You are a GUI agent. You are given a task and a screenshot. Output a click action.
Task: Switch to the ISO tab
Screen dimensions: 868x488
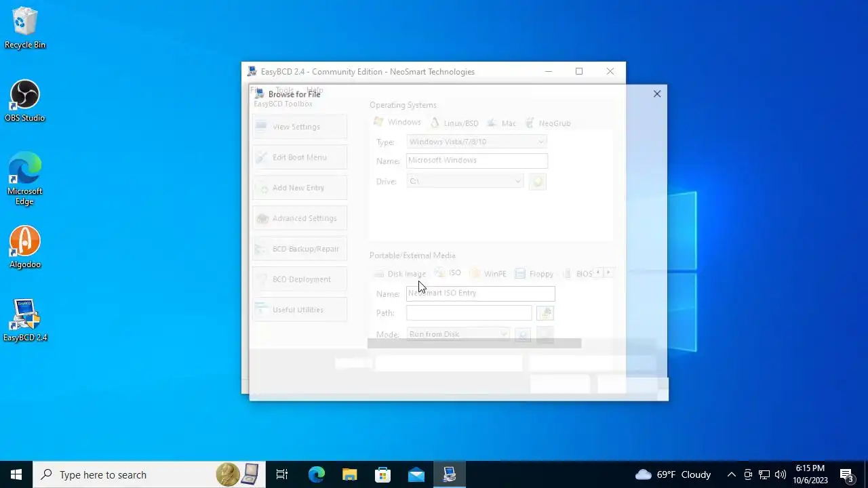[x=448, y=273]
